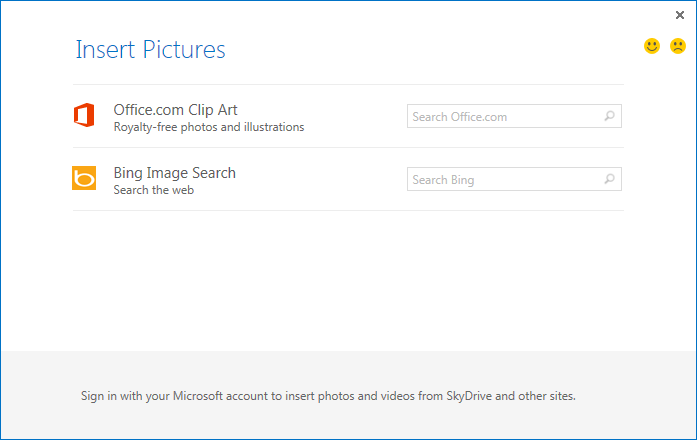Click the word SkyDrive in footer

coord(469,396)
